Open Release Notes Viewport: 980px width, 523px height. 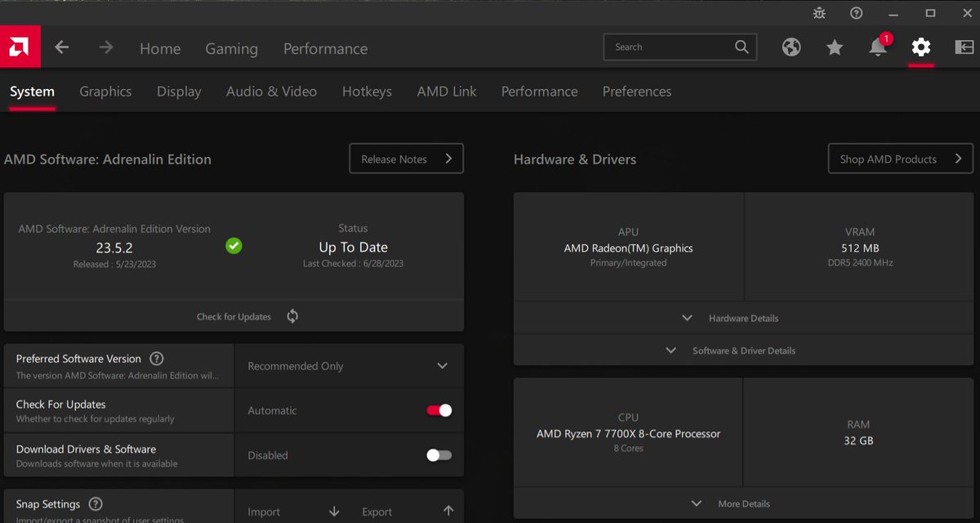407,159
